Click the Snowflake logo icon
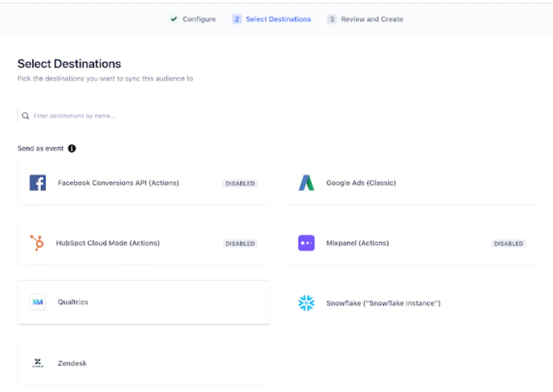 click(306, 303)
